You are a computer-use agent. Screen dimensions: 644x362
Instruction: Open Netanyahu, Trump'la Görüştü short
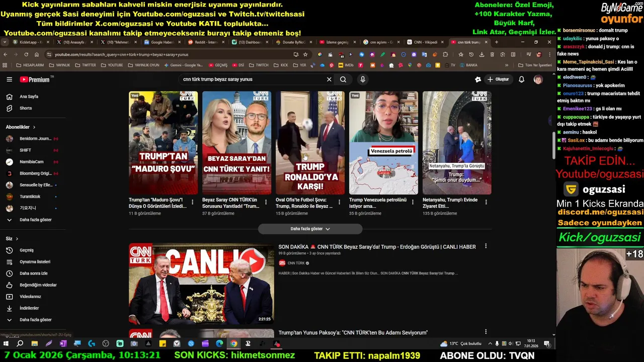pos(457,143)
